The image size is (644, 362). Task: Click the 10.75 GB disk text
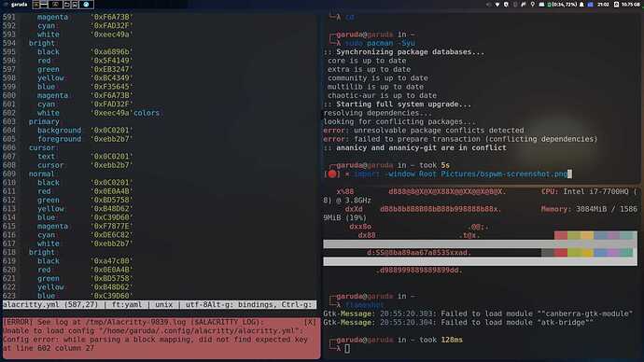click(x=630, y=5)
